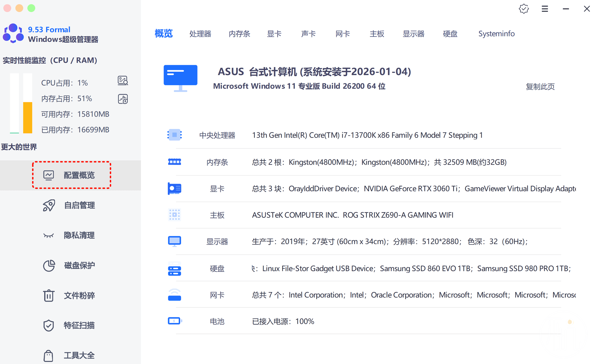Switch to the 显卡 tab

click(274, 34)
